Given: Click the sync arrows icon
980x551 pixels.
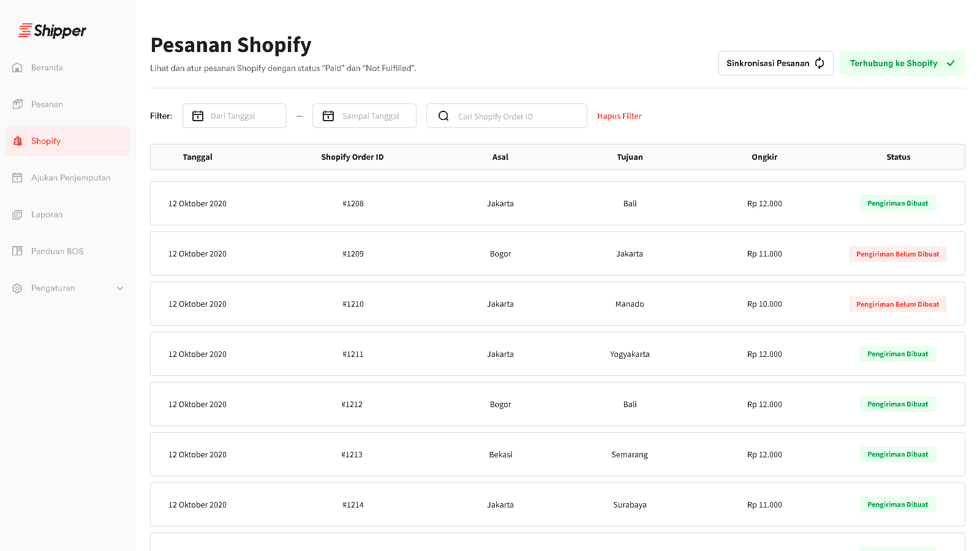Looking at the screenshot, I should pyautogui.click(x=820, y=63).
